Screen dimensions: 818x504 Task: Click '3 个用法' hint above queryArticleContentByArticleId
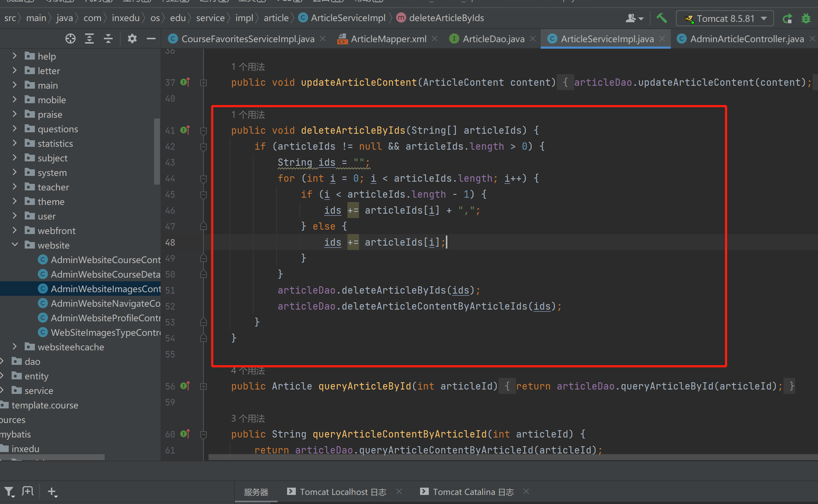pos(248,419)
